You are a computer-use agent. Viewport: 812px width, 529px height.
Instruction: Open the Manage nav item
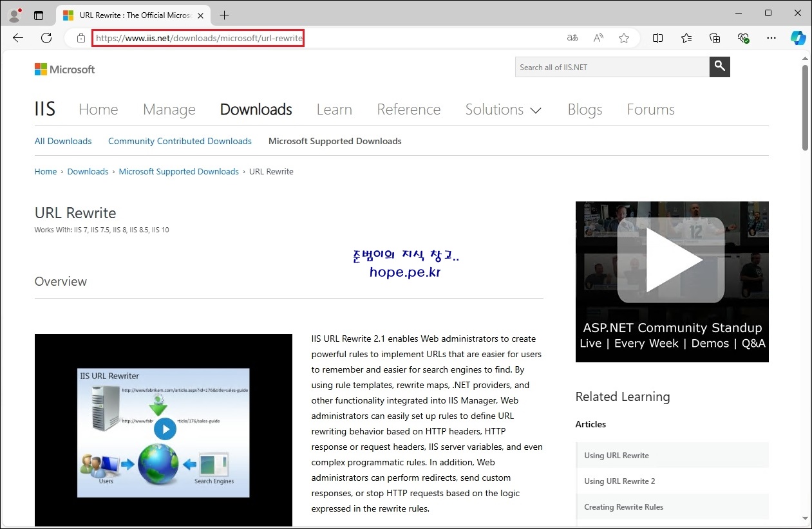tap(169, 109)
